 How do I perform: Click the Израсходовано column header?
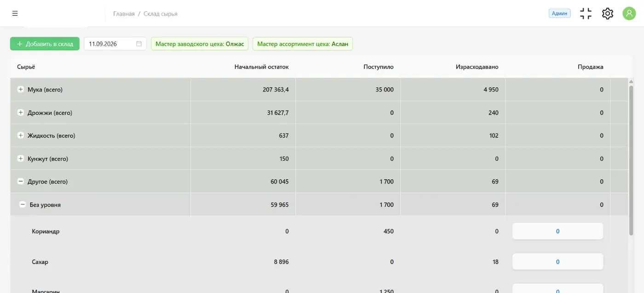pos(477,67)
